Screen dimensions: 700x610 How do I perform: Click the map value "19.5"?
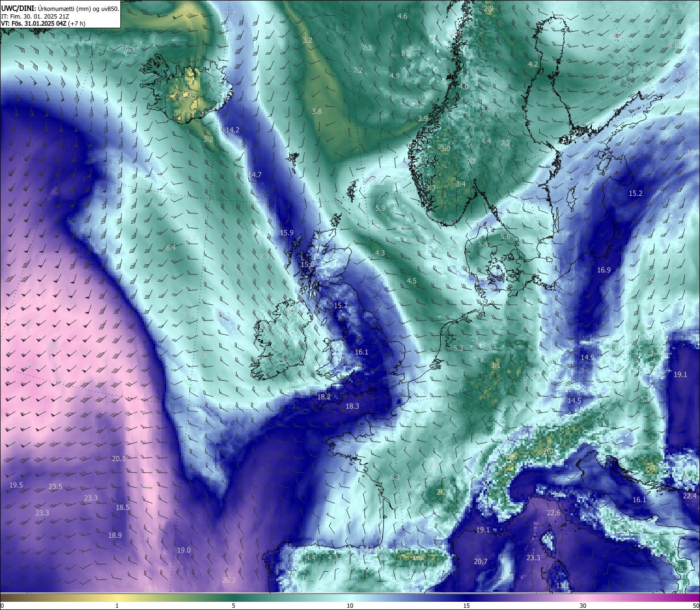[x=16, y=485]
